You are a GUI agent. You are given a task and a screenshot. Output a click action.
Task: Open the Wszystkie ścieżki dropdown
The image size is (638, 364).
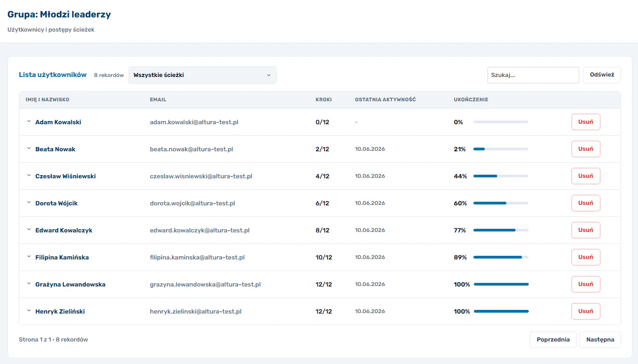point(202,75)
